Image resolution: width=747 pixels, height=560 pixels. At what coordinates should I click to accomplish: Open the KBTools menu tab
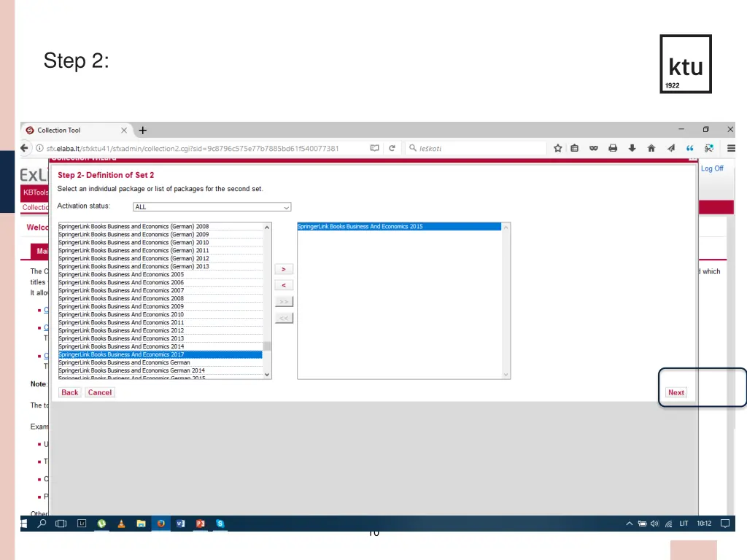tap(35, 192)
